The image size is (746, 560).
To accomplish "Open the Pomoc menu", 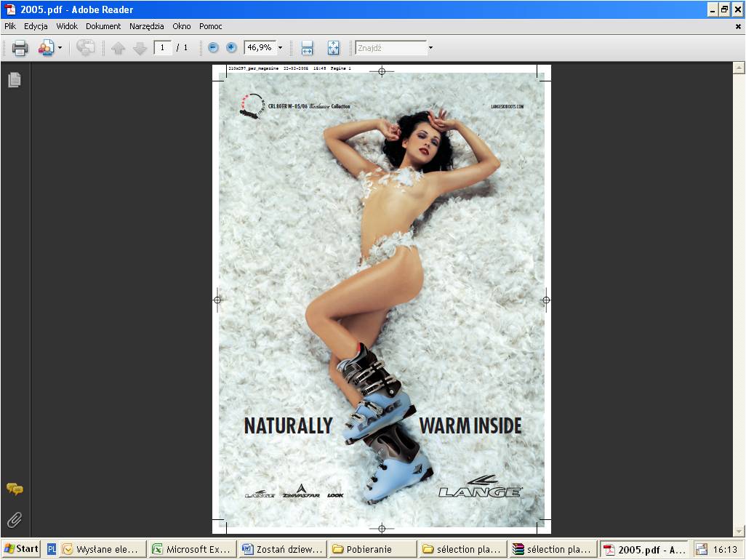I will click(211, 26).
